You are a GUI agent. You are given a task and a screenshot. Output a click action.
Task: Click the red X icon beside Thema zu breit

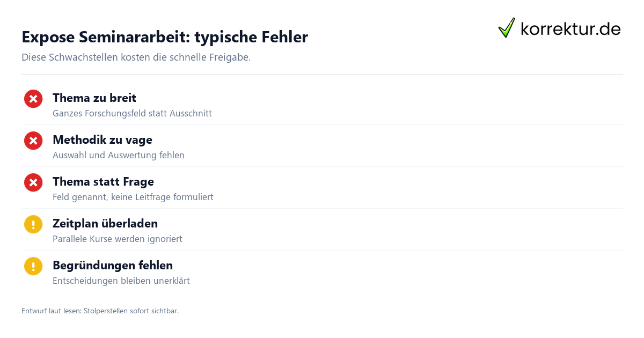[x=33, y=99]
